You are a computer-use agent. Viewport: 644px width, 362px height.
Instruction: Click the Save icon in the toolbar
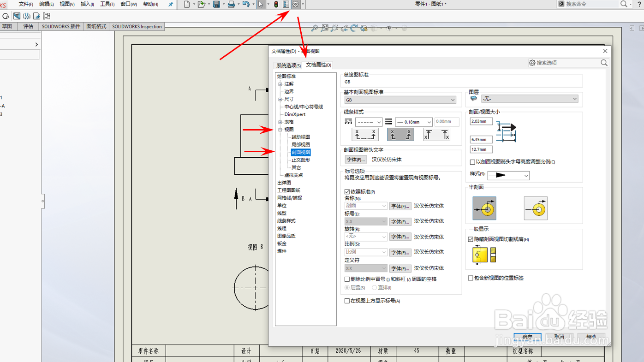tap(216, 4)
